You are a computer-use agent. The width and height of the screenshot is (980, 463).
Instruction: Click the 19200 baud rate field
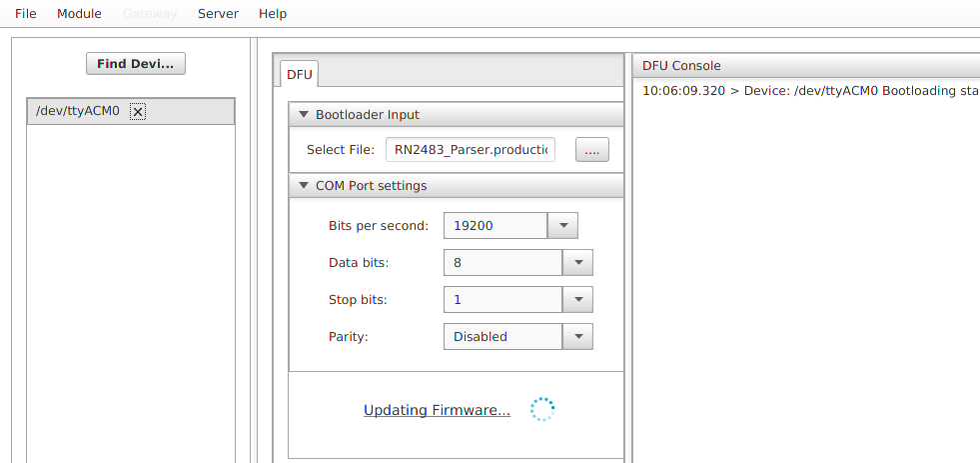[494, 226]
